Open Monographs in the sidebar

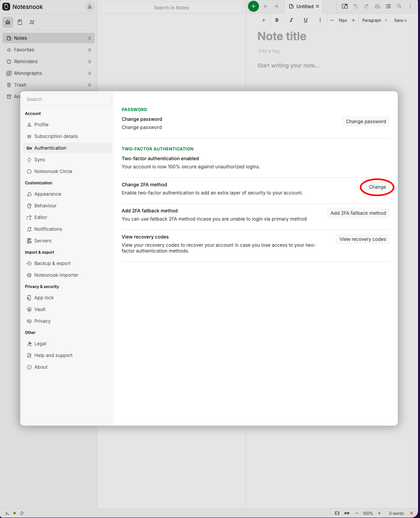coord(49,73)
